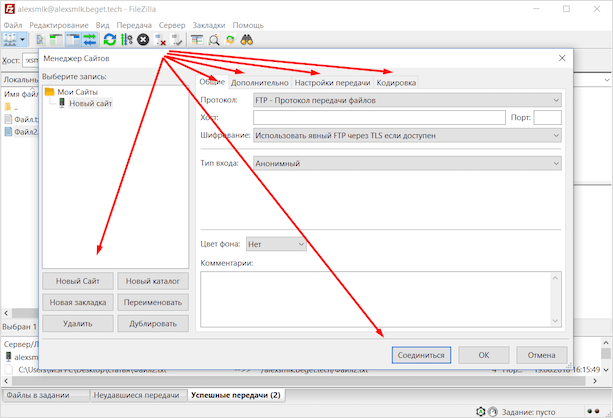Open the Site Manager toolbar icon

[10, 40]
